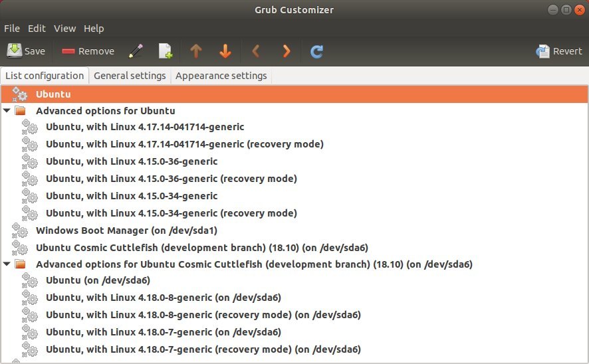Image resolution: width=589 pixels, height=364 pixels.
Task: Open the Edit menu
Action: (37, 29)
